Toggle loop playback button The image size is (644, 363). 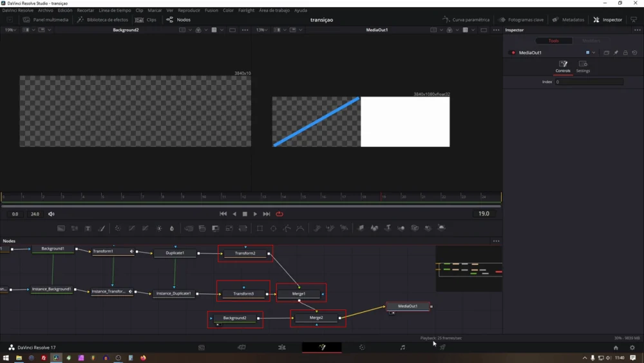click(x=279, y=214)
